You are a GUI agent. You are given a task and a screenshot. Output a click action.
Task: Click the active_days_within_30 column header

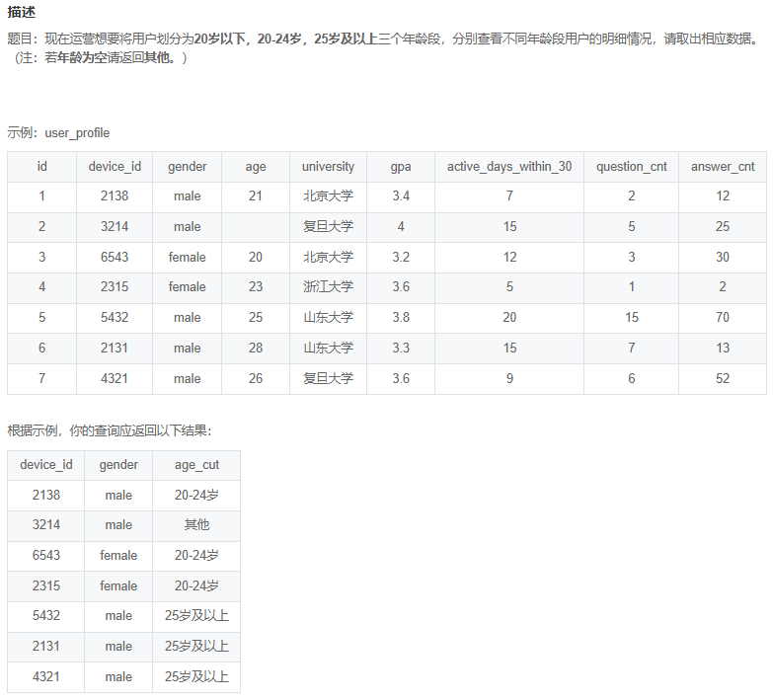[x=508, y=167]
